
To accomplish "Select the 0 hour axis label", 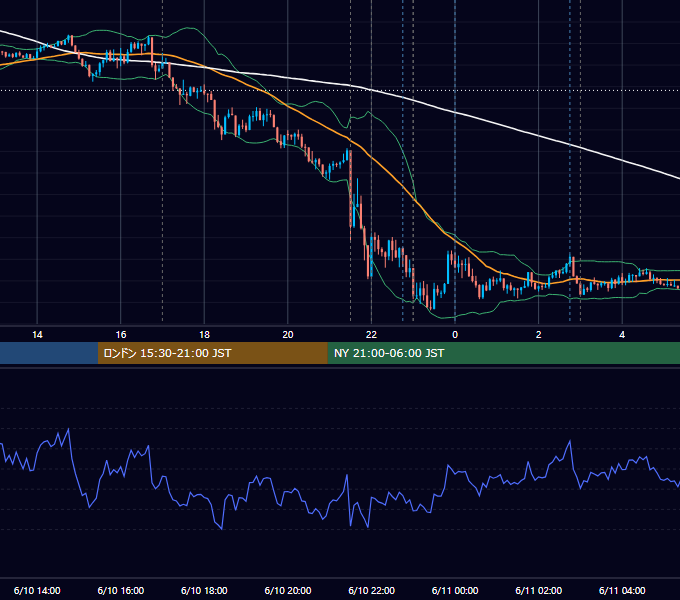I will 455,335.
